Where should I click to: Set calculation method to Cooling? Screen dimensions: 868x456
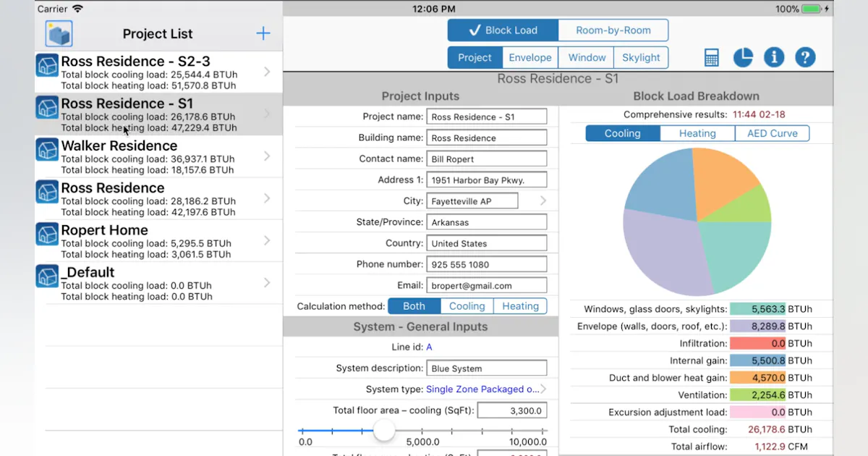(x=467, y=306)
